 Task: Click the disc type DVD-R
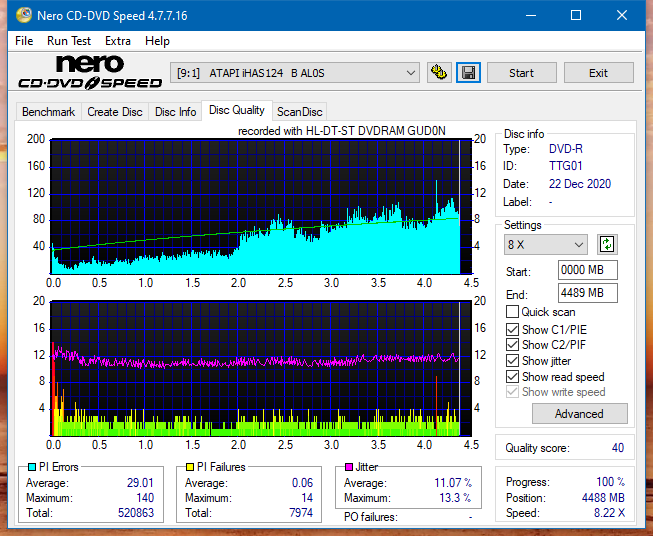566,149
